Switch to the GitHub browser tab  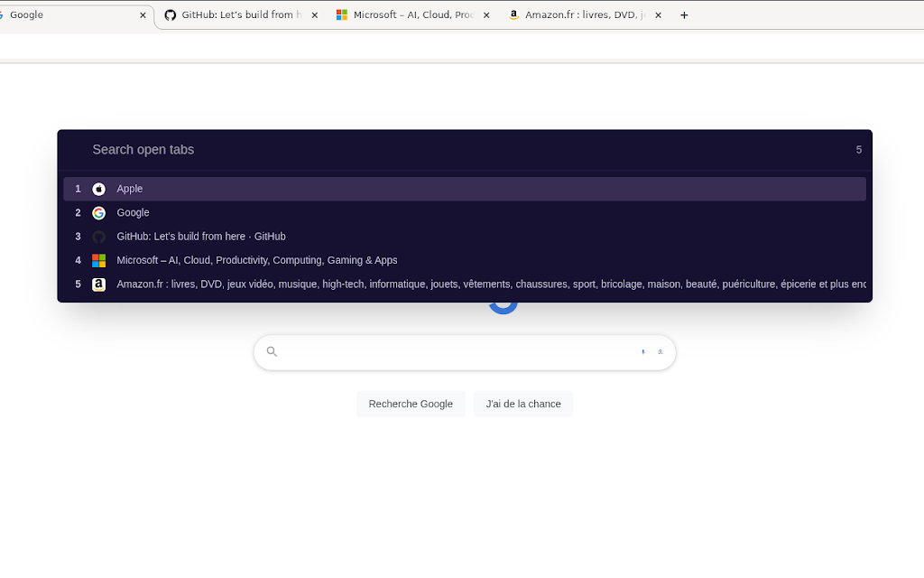(x=240, y=15)
